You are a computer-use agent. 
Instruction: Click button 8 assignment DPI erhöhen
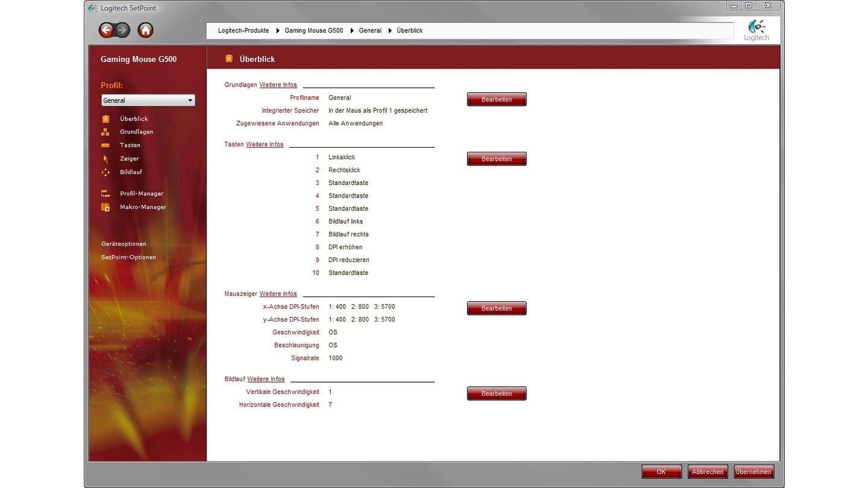point(345,247)
